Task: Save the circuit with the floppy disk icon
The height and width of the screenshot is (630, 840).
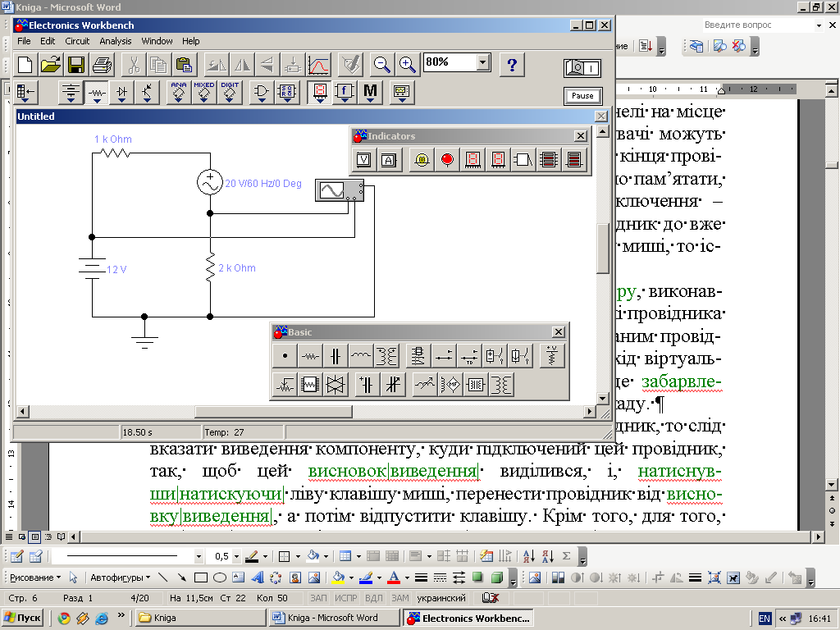Action: (x=75, y=65)
